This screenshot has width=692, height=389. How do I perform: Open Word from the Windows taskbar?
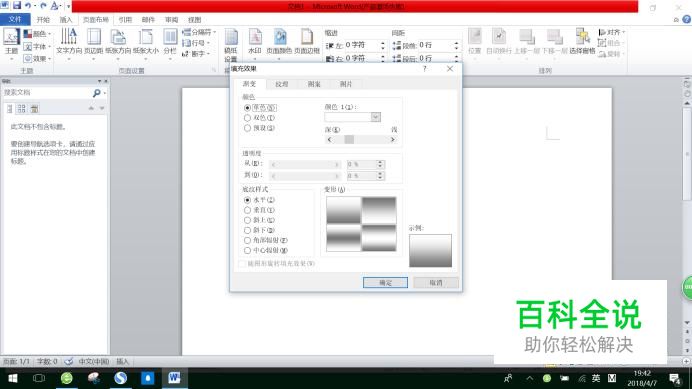pyautogui.click(x=174, y=378)
